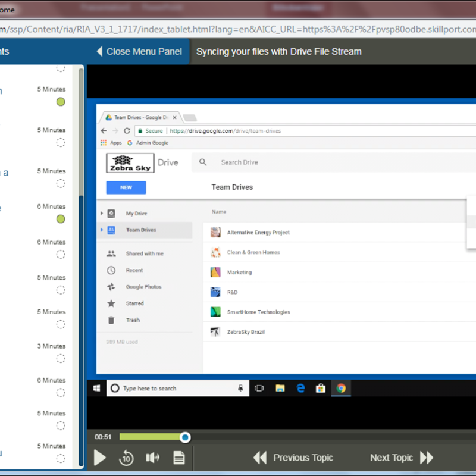Expand the My Drive tree arrow

point(102,214)
